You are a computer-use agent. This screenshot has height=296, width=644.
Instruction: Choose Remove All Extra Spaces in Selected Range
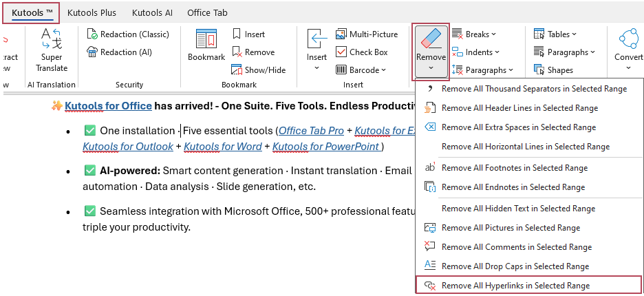529,127
